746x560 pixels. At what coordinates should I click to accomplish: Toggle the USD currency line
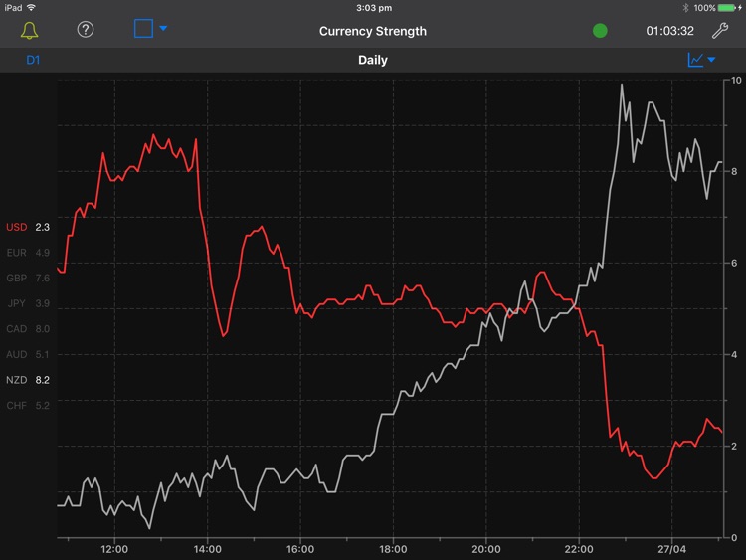click(x=28, y=227)
